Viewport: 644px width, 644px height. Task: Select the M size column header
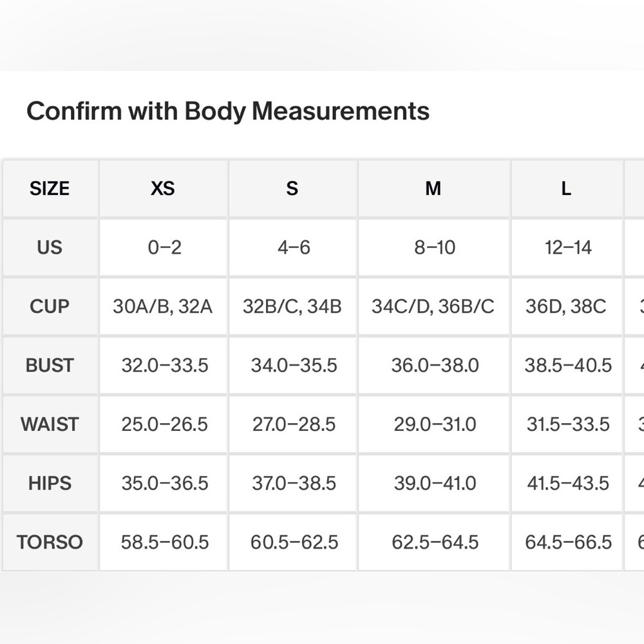click(433, 189)
